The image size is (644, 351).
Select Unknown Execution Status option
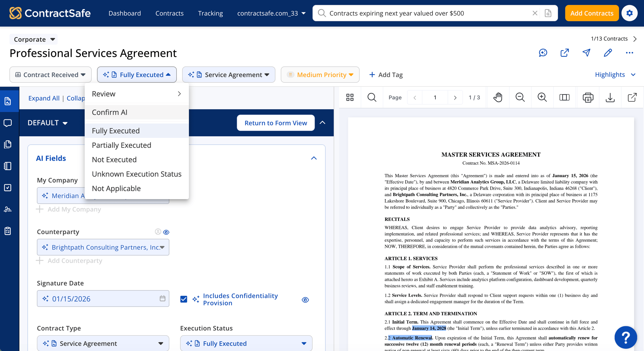coord(137,174)
